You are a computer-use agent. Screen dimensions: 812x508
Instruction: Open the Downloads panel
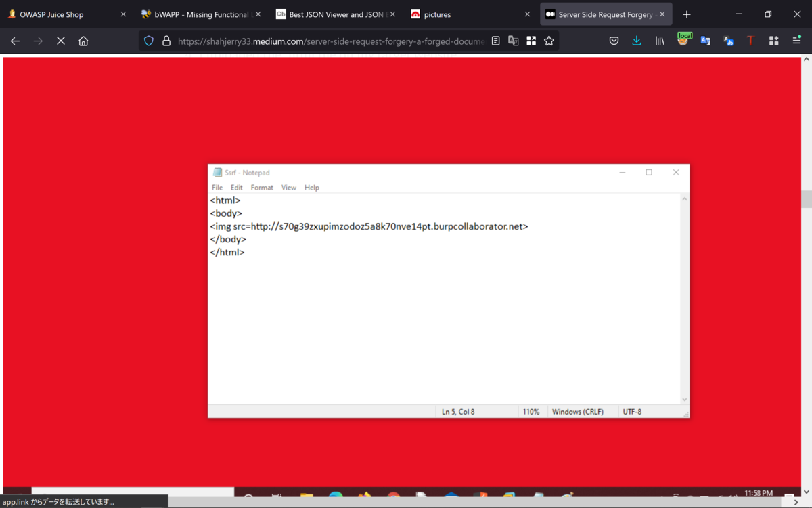[x=637, y=41]
